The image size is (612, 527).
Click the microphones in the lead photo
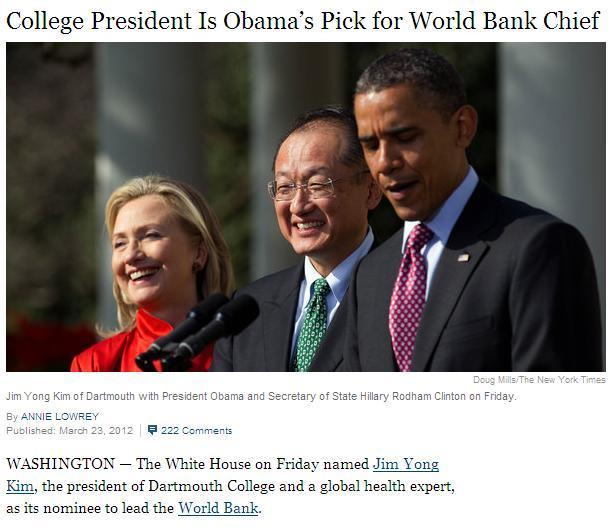199,332
